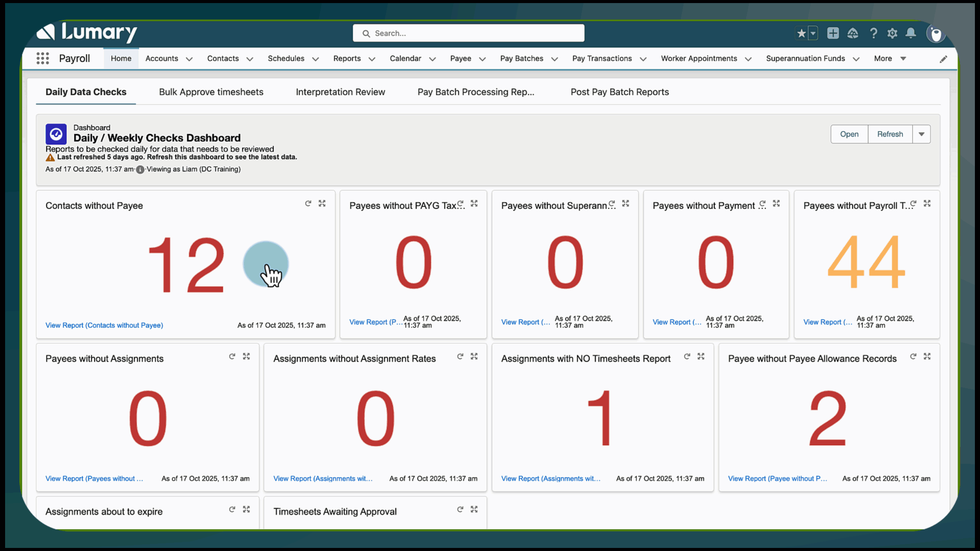This screenshot has height=551, width=980.
Task: Open the notifications bell
Action: 911,33
